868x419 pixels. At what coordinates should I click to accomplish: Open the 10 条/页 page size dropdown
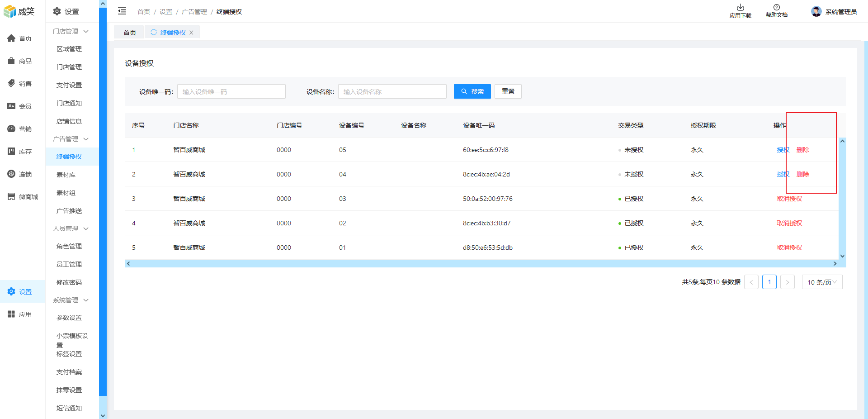point(821,282)
